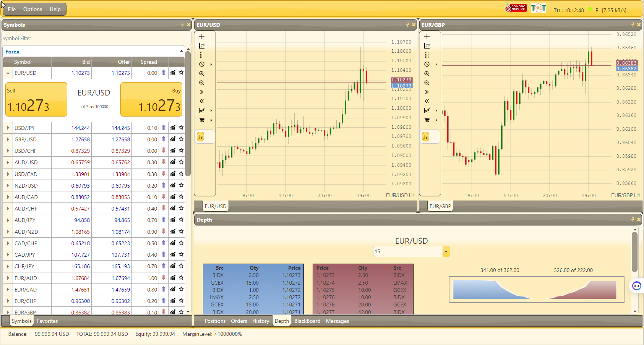This screenshot has width=644, height=345.
Task: Click Symbols list vertical scrollbar thumb
Action: click(188, 113)
